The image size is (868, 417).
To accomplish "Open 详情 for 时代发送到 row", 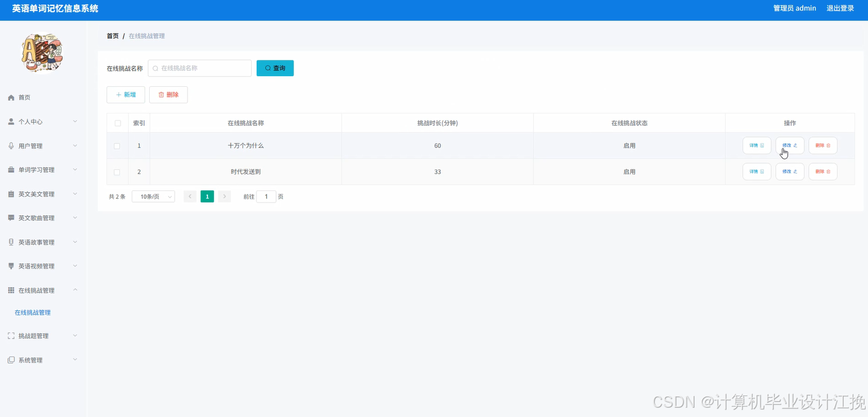I will [757, 172].
